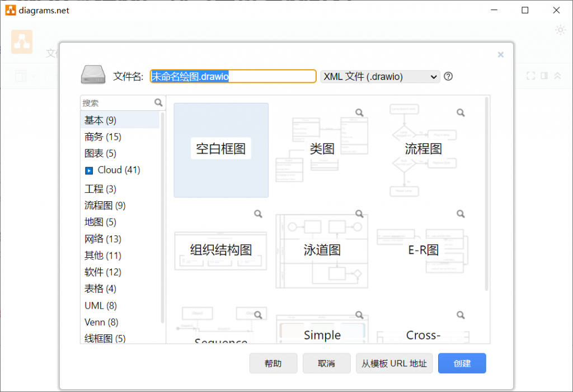The width and height of the screenshot is (573, 392).
Task: Preview the E-R图 template
Action: (461, 214)
